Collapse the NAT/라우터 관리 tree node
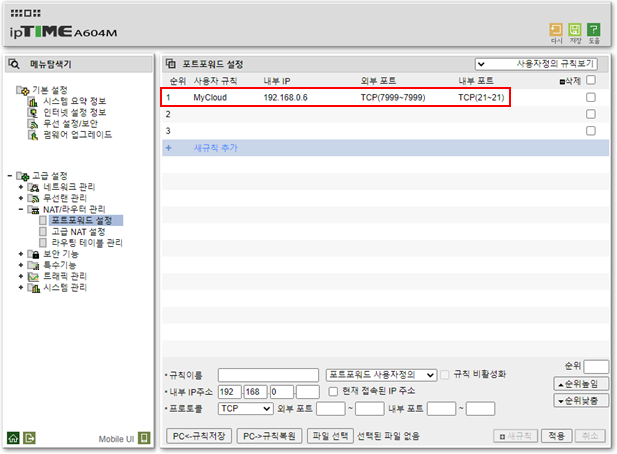This screenshot has height=454, width=617. pyautogui.click(x=21, y=209)
